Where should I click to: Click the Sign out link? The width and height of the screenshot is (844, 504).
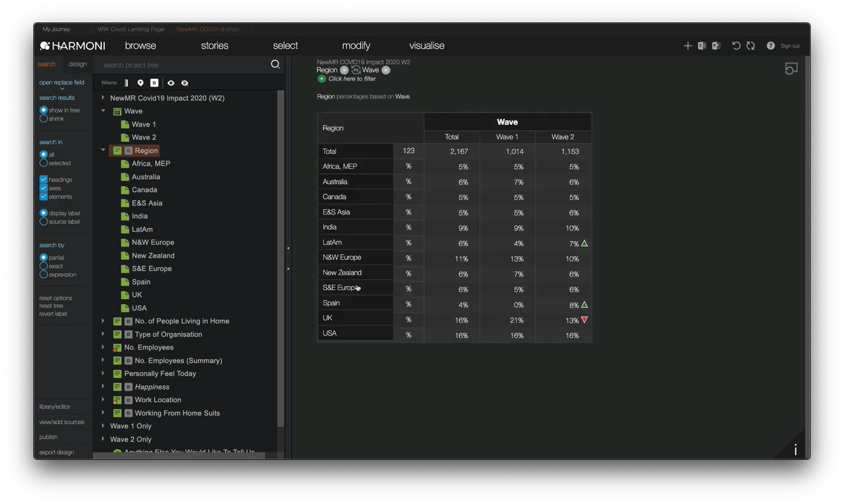point(790,45)
